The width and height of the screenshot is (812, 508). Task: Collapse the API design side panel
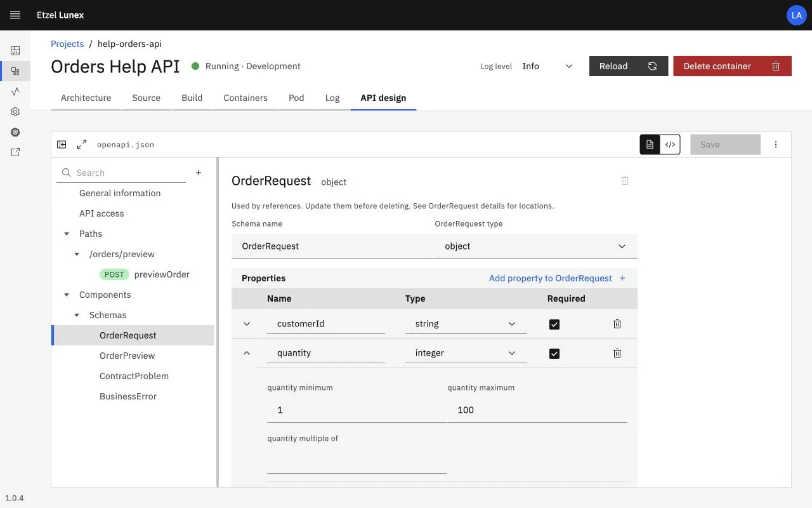pyautogui.click(x=62, y=144)
